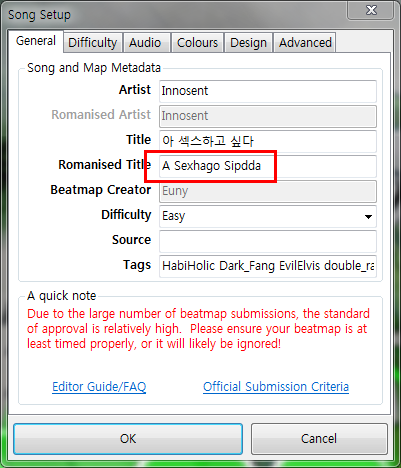Click the Title input field
The image size is (401, 468).
(268, 141)
